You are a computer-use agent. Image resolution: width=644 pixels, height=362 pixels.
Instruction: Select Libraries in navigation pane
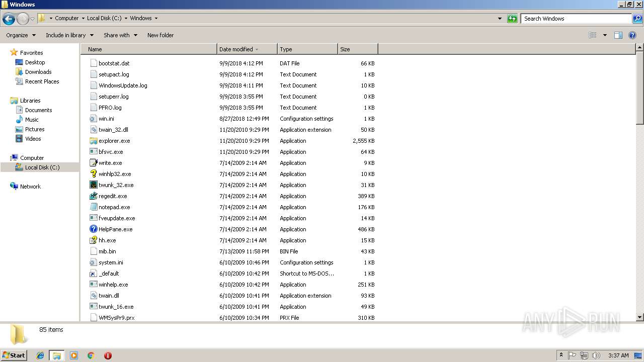tap(30, 101)
